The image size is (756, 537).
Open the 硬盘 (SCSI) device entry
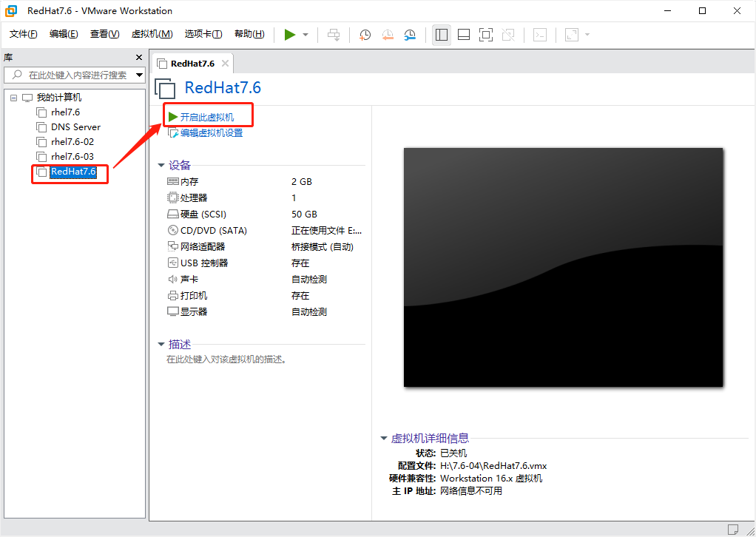203,214
